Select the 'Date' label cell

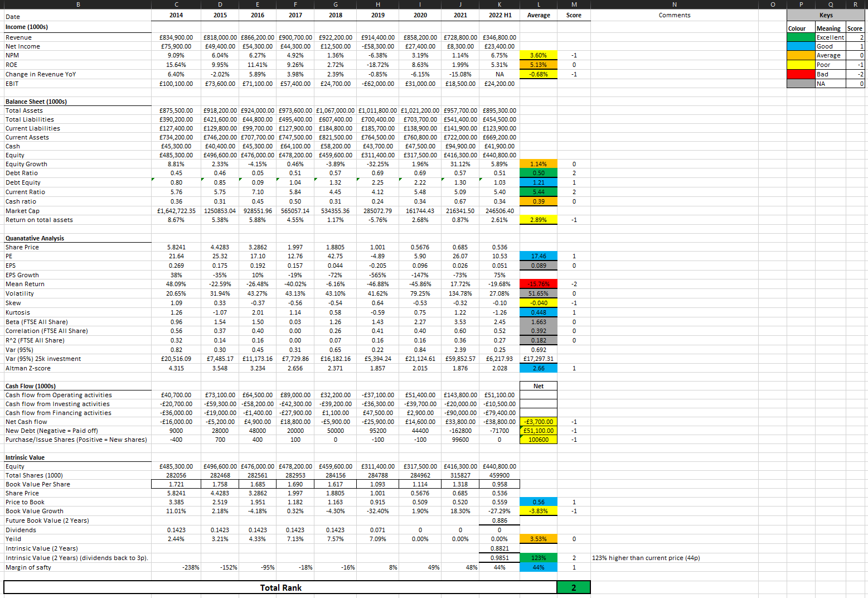pyautogui.click(x=77, y=17)
